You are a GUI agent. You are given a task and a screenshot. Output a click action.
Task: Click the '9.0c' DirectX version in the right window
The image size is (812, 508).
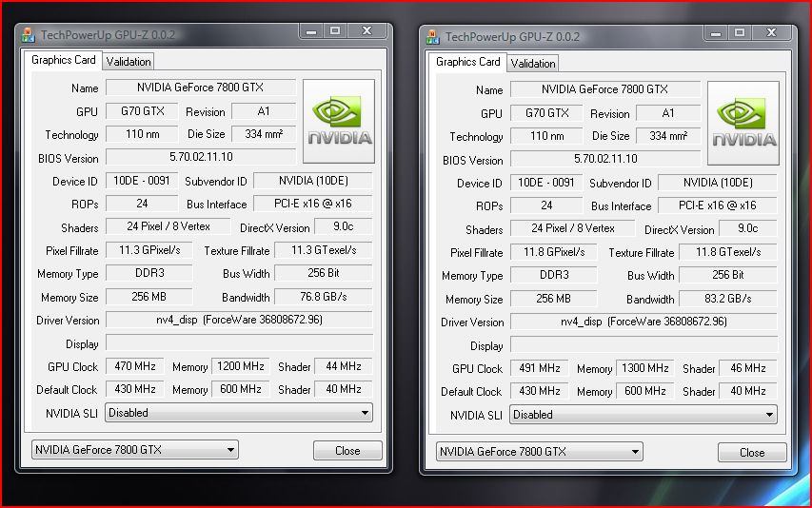pos(748,228)
